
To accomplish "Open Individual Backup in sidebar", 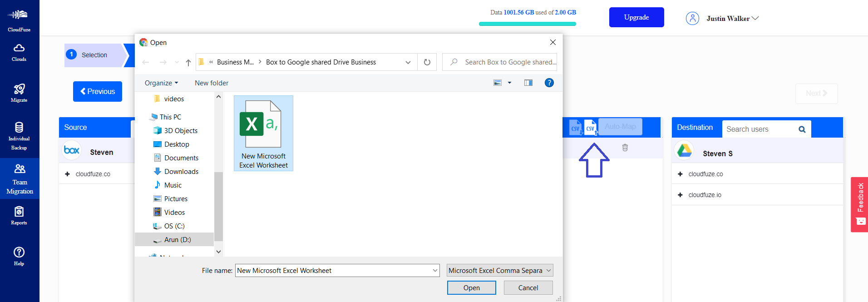I will point(19,136).
